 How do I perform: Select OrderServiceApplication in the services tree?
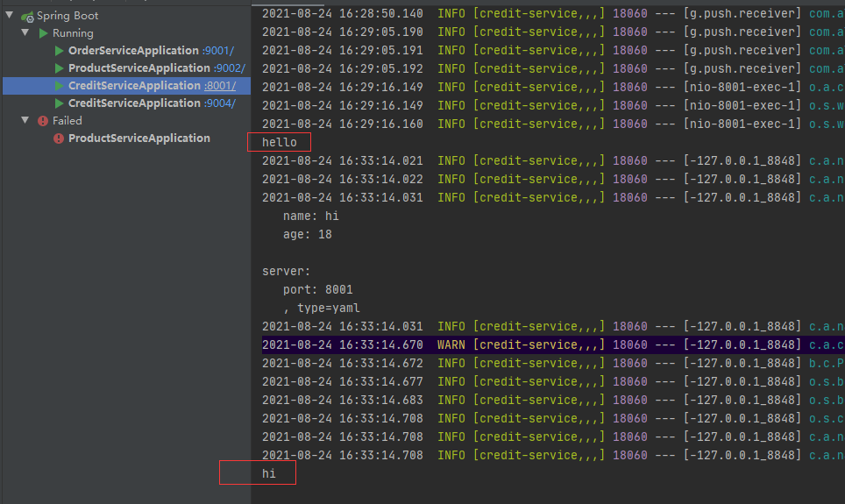point(133,51)
